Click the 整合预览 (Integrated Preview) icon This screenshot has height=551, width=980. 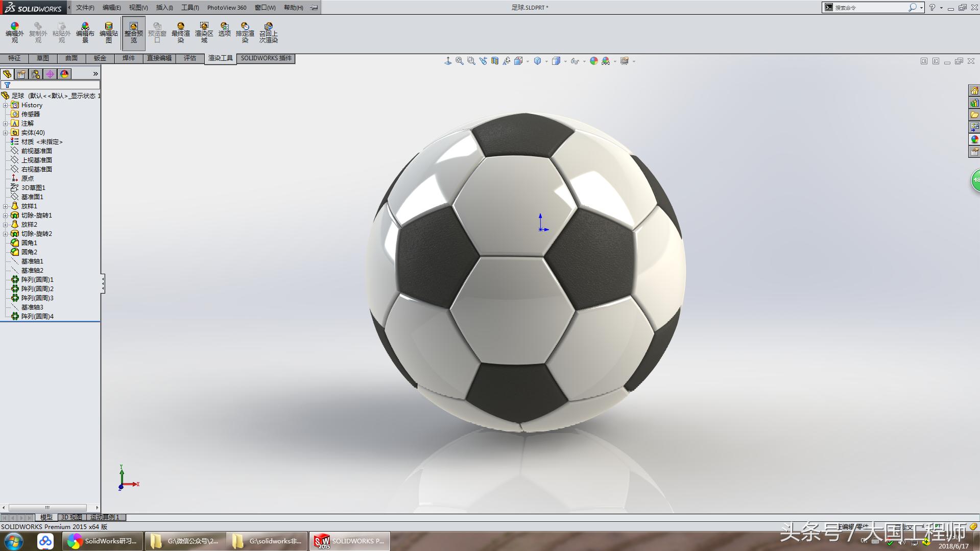click(134, 32)
